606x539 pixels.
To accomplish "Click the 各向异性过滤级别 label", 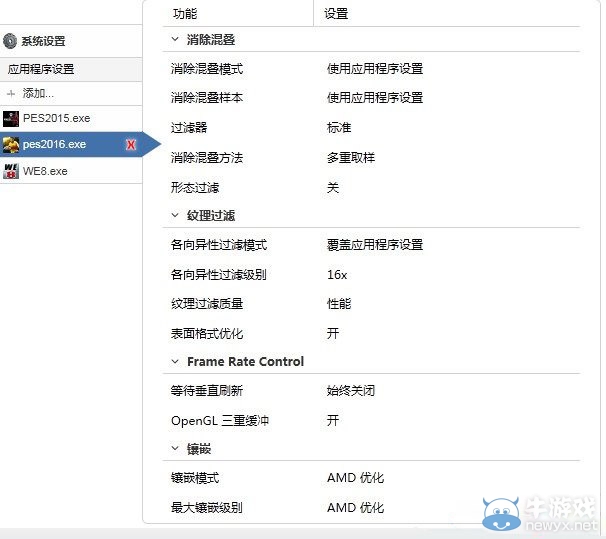I will coord(218,275).
